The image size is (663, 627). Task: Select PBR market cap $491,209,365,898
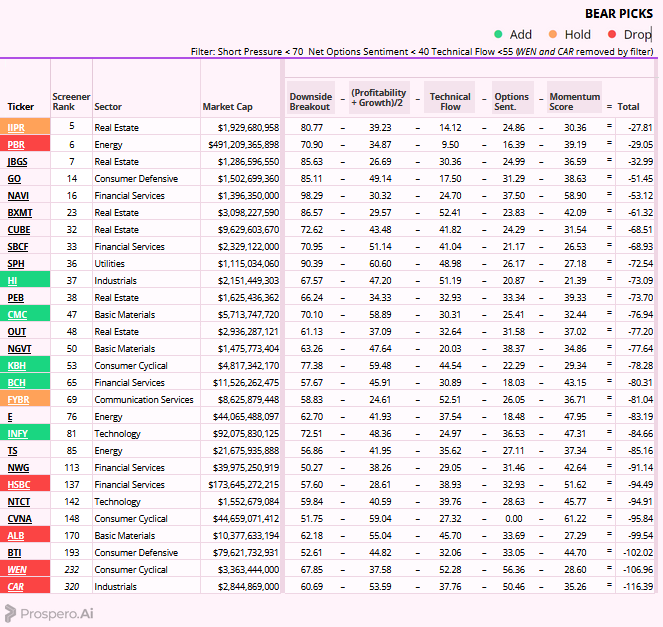pos(244,145)
